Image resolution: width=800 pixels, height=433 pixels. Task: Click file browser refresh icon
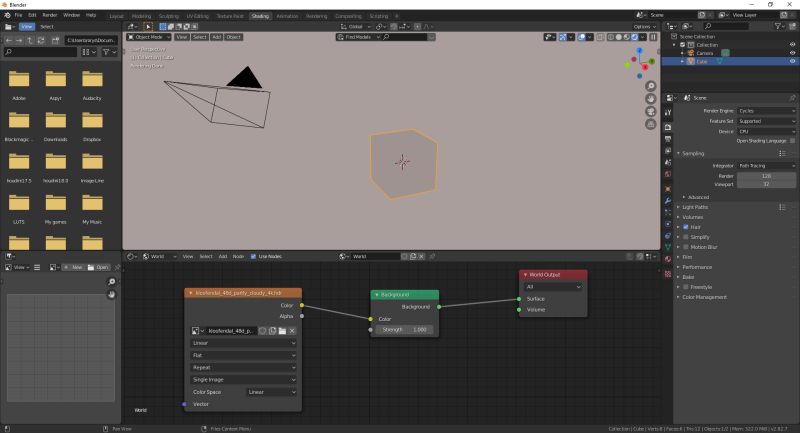[41, 40]
